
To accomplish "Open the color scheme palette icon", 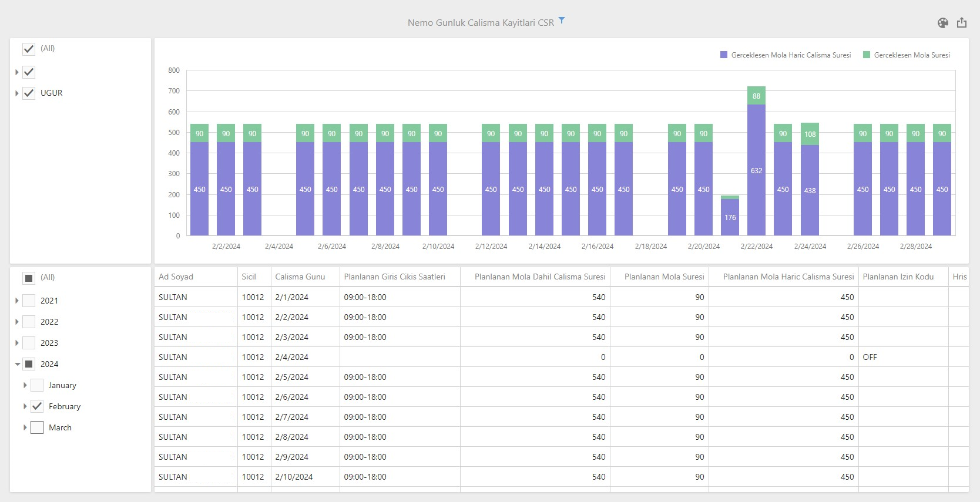I will pyautogui.click(x=943, y=23).
